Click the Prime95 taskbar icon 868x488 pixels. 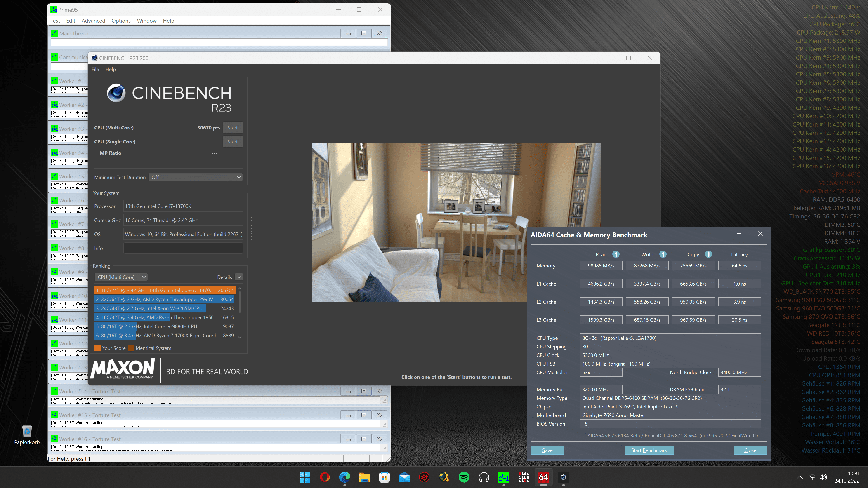point(503,477)
